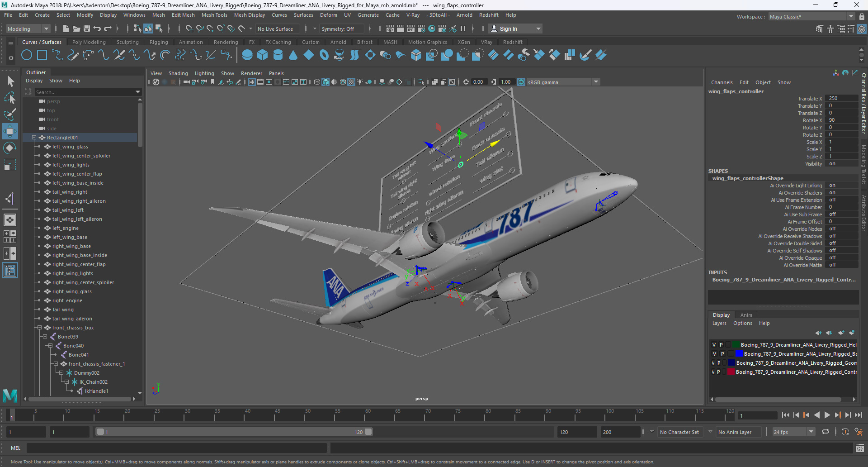
Task: Activate the Scale tool in toolbox
Action: 10,165
